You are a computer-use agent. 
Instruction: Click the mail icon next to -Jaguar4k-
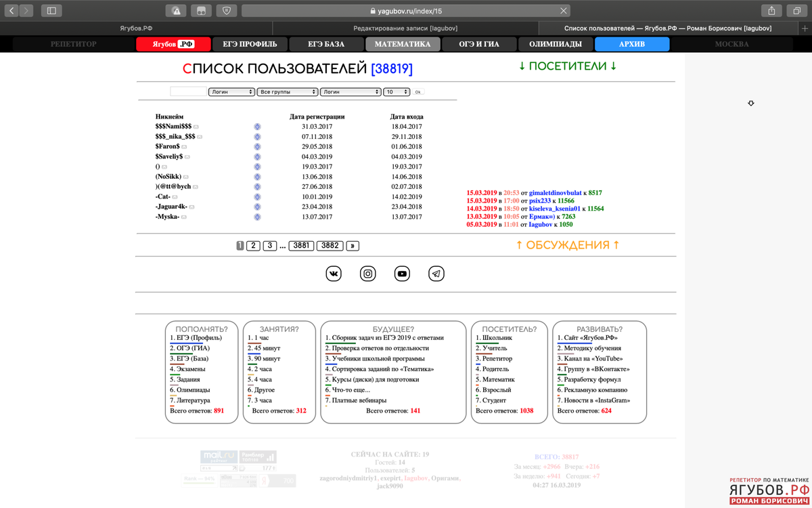[192, 207]
